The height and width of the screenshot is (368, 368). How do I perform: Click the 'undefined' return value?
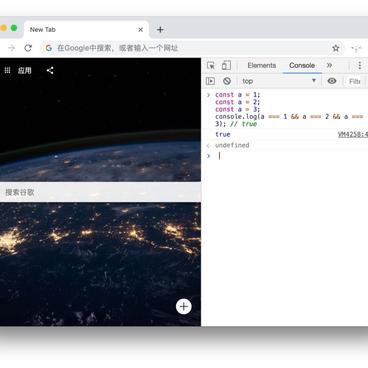click(x=232, y=145)
